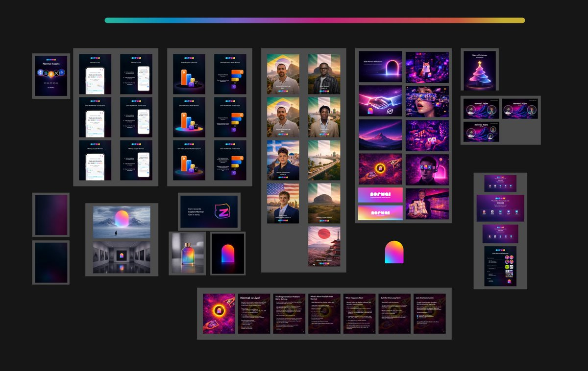Select Diversification, Made Normal card with rainbow ring
This screenshot has height=371, width=588.
[x=189, y=117]
